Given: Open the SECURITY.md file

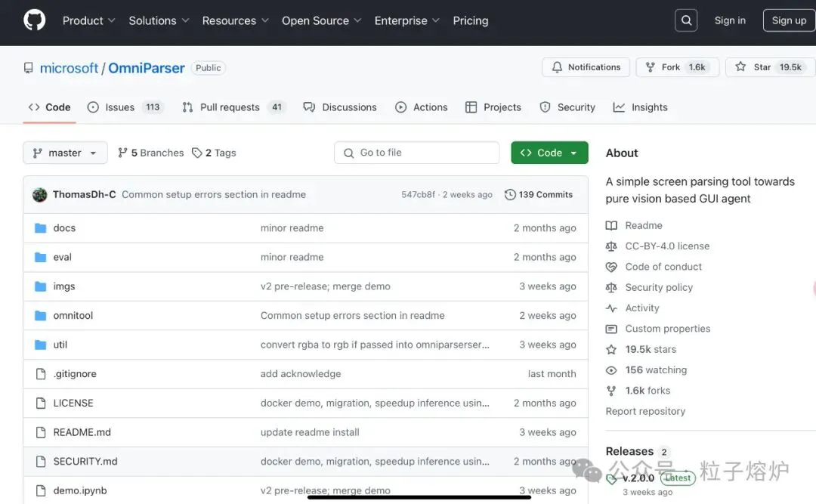Looking at the screenshot, I should pyautogui.click(x=85, y=461).
